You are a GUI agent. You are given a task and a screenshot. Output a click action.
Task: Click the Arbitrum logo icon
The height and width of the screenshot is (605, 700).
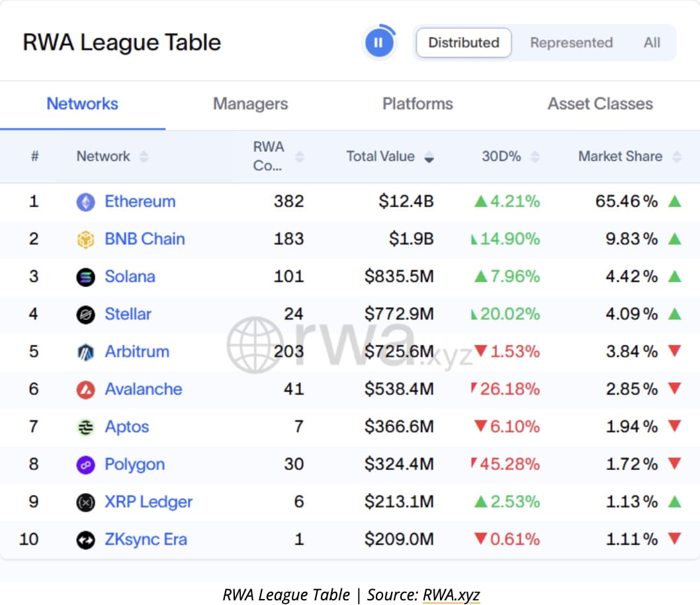coord(85,352)
